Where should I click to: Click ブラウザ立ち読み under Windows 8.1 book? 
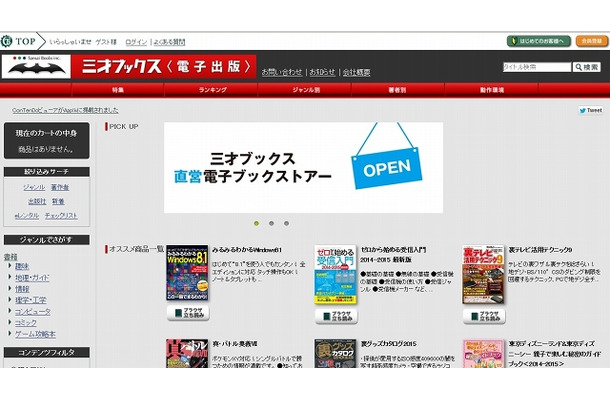(188, 313)
